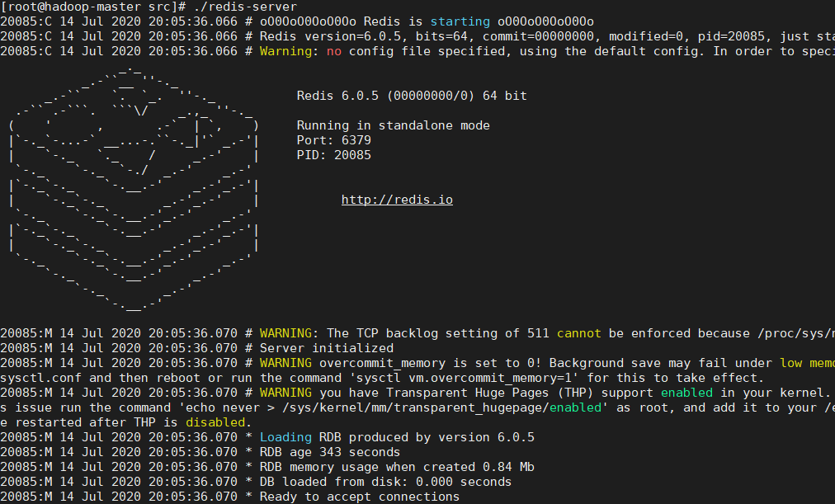Click the red 'no' word
The height and width of the screenshot is (504, 835).
tap(334, 51)
